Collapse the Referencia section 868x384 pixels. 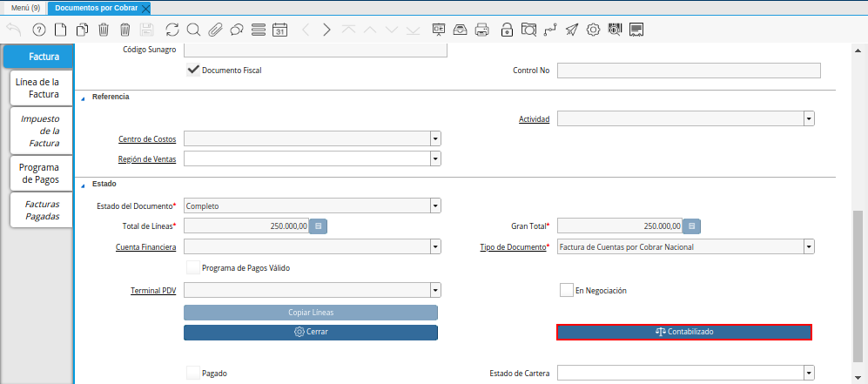point(83,97)
